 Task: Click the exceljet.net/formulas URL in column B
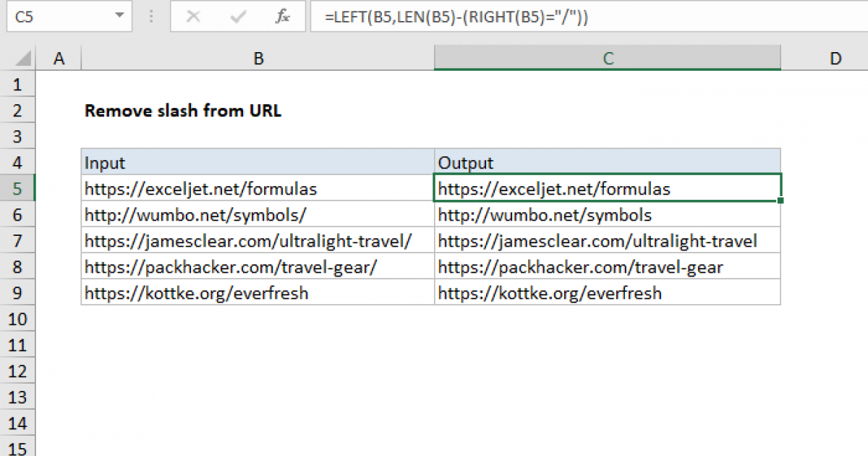click(x=200, y=188)
